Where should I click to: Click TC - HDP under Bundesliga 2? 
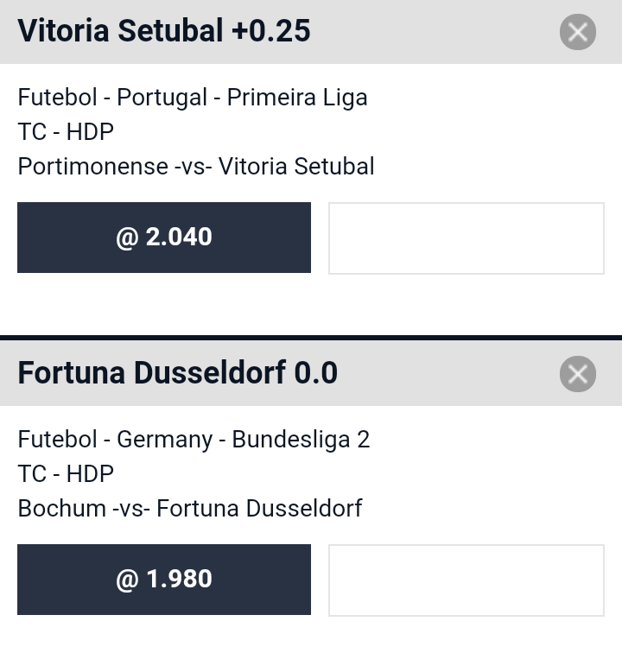click(x=66, y=474)
